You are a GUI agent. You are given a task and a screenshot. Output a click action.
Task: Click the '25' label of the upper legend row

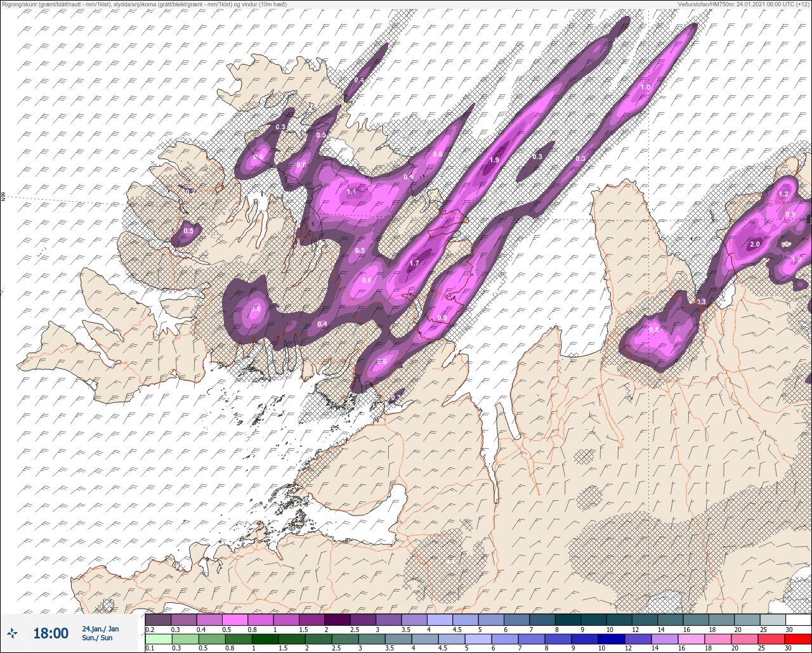[x=763, y=629]
